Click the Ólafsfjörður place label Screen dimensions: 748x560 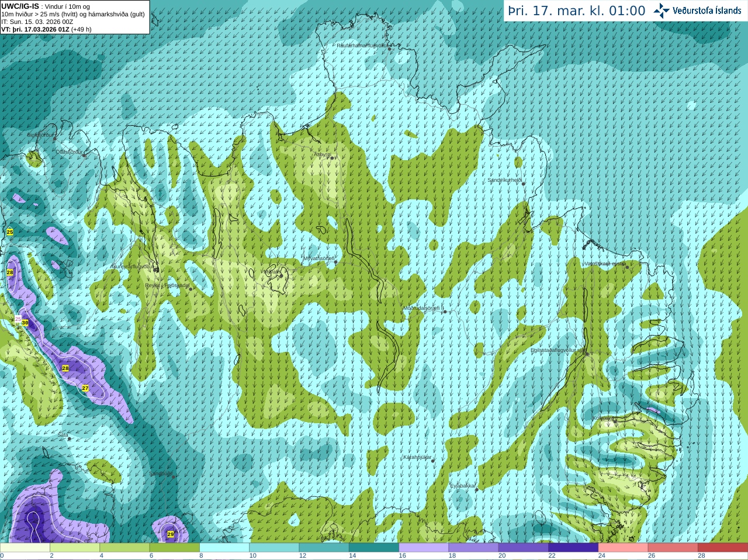coord(69,152)
